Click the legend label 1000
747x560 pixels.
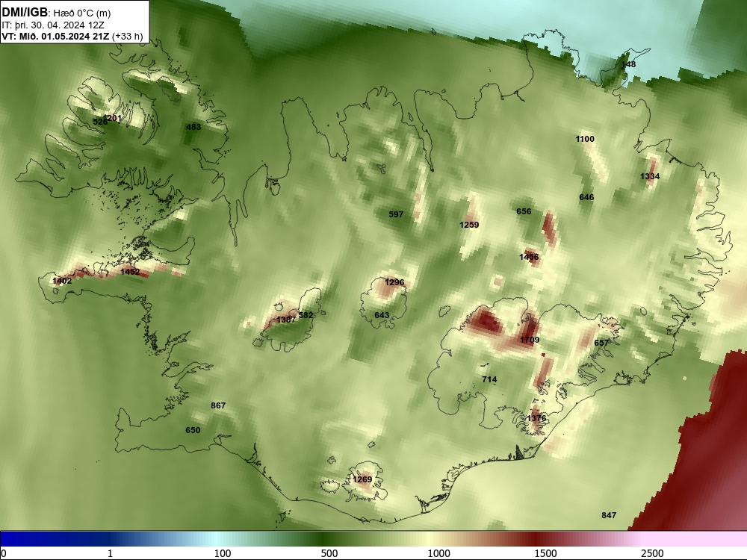tap(438, 553)
